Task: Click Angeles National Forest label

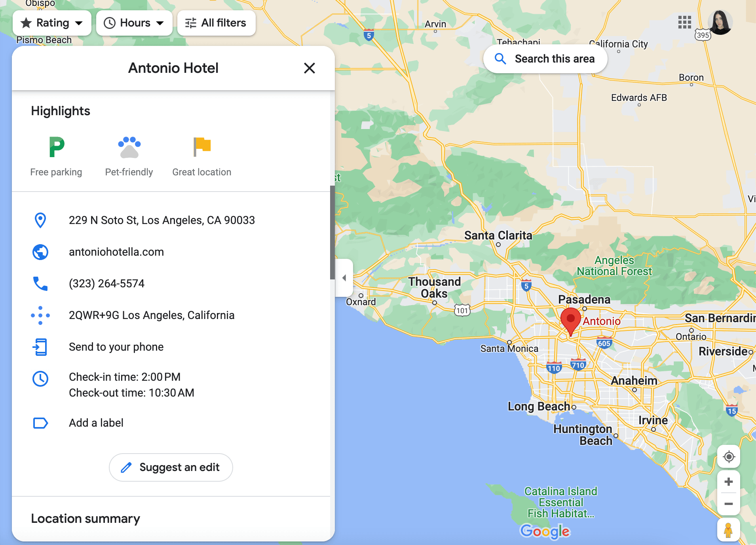Action: point(614,266)
